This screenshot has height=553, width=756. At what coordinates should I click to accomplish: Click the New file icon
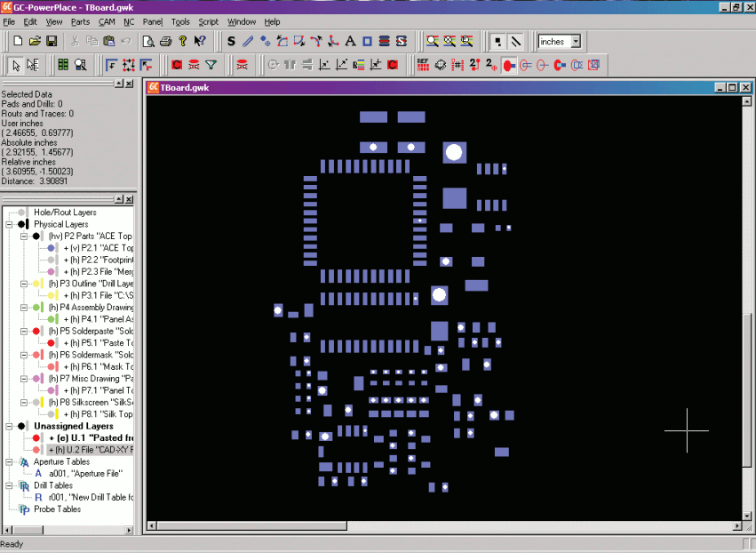18,41
